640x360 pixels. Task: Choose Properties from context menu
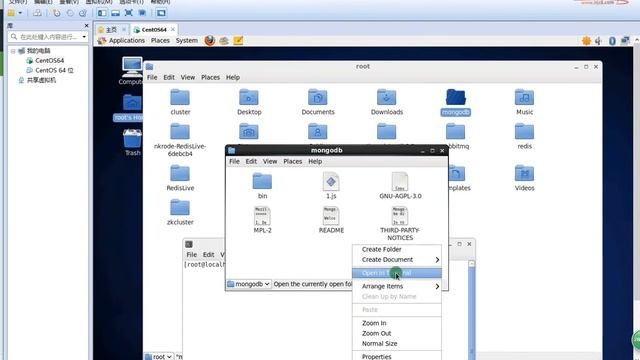(397, 356)
